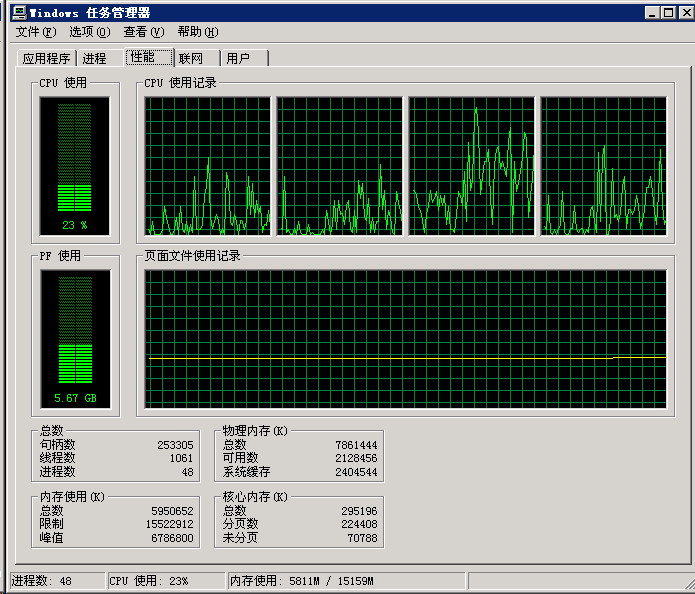Click the 系统缓存 label
Image resolution: width=695 pixels, height=594 pixels.
point(246,472)
